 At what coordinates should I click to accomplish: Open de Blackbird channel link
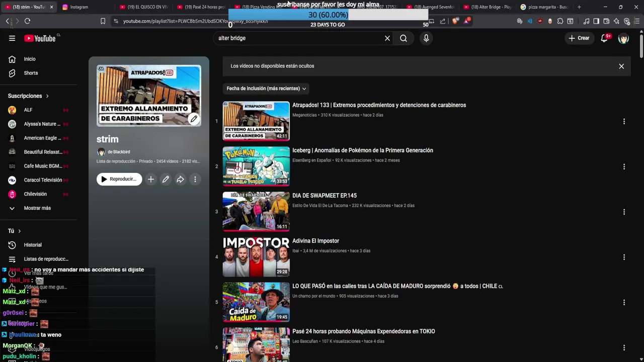coord(119,152)
